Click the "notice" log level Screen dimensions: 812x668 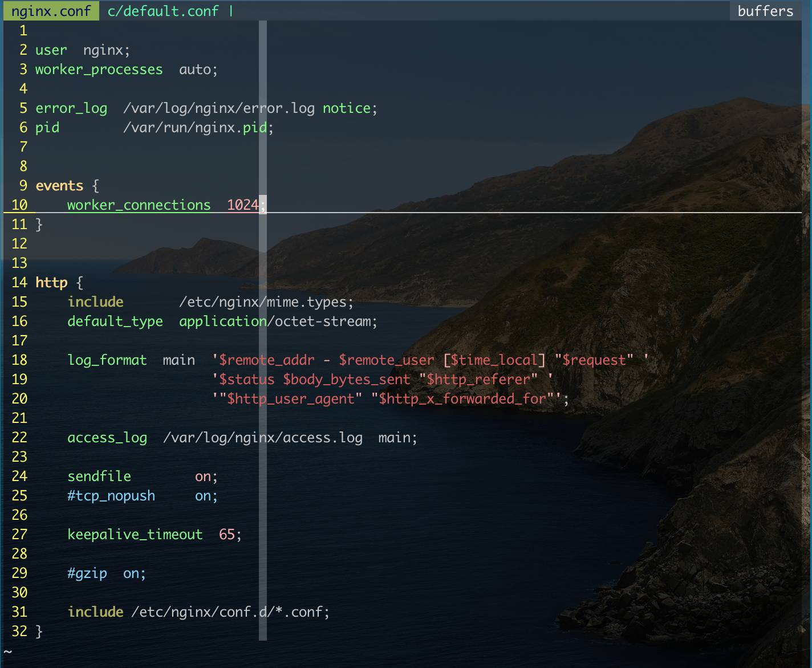pyautogui.click(x=347, y=108)
